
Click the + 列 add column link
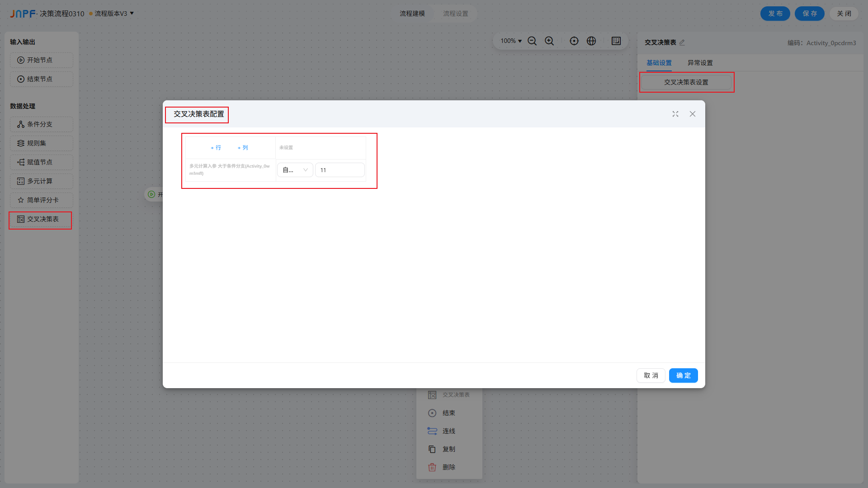(243, 148)
